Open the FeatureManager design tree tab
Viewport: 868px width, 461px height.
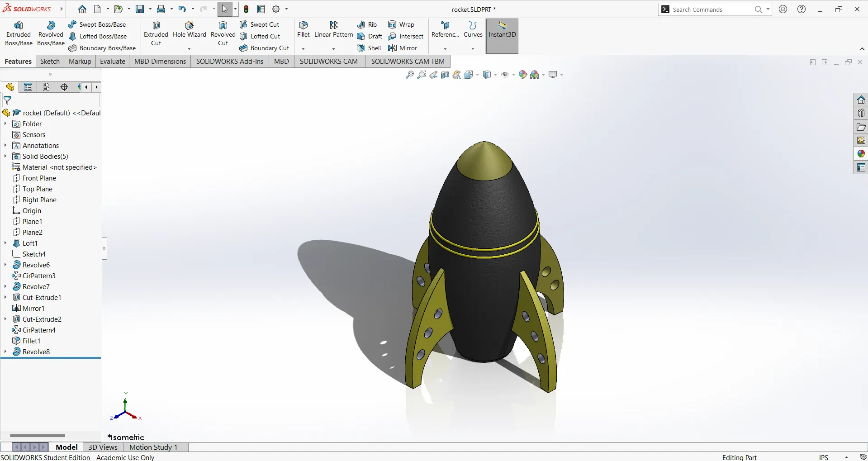coord(10,87)
